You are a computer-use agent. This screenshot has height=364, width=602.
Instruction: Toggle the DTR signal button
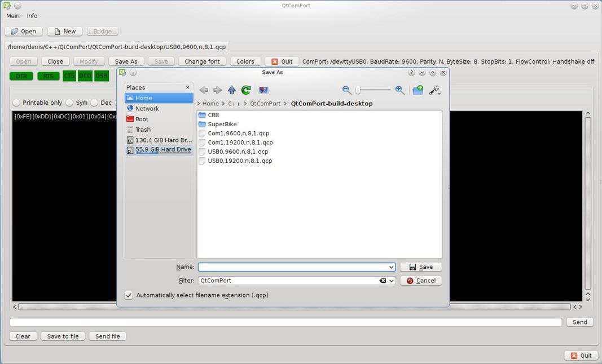point(21,76)
